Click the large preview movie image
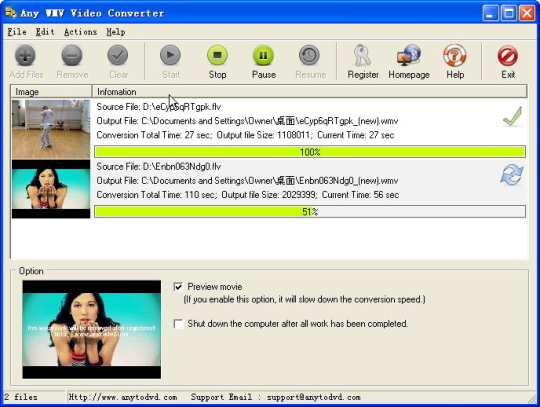The height and width of the screenshot is (407, 540). coord(92,330)
